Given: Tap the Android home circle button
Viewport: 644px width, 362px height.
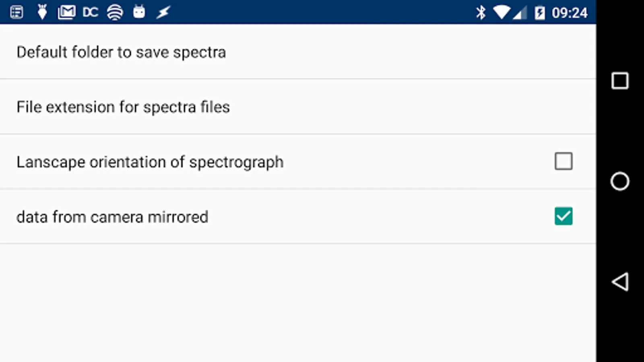Looking at the screenshot, I should pos(620,181).
